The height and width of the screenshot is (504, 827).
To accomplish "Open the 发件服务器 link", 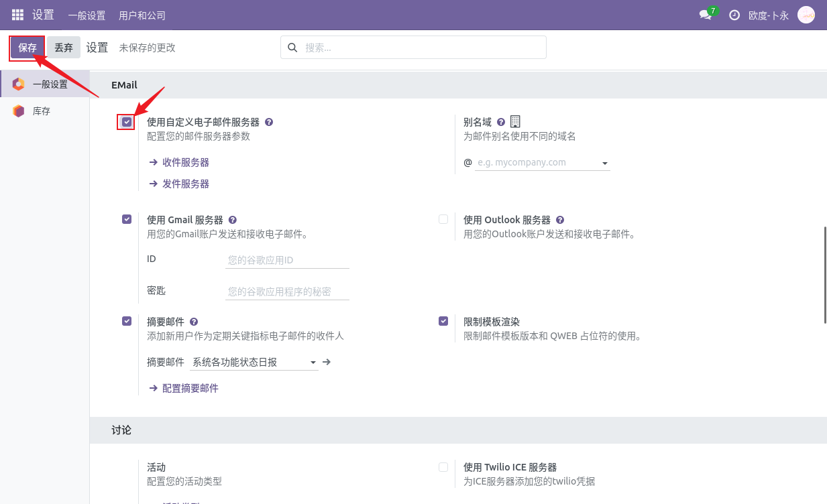I will click(x=185, y=184).
